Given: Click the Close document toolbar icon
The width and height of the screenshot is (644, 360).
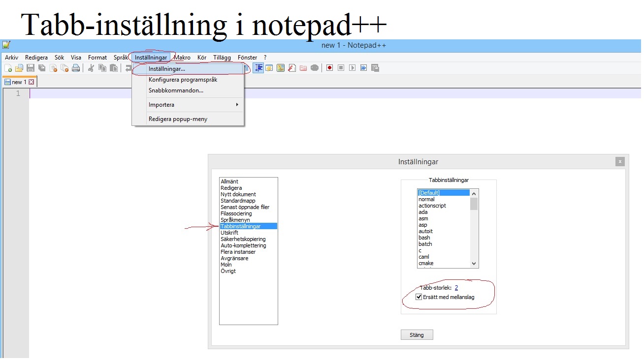Looking at the screenshot, I should 53,68.
